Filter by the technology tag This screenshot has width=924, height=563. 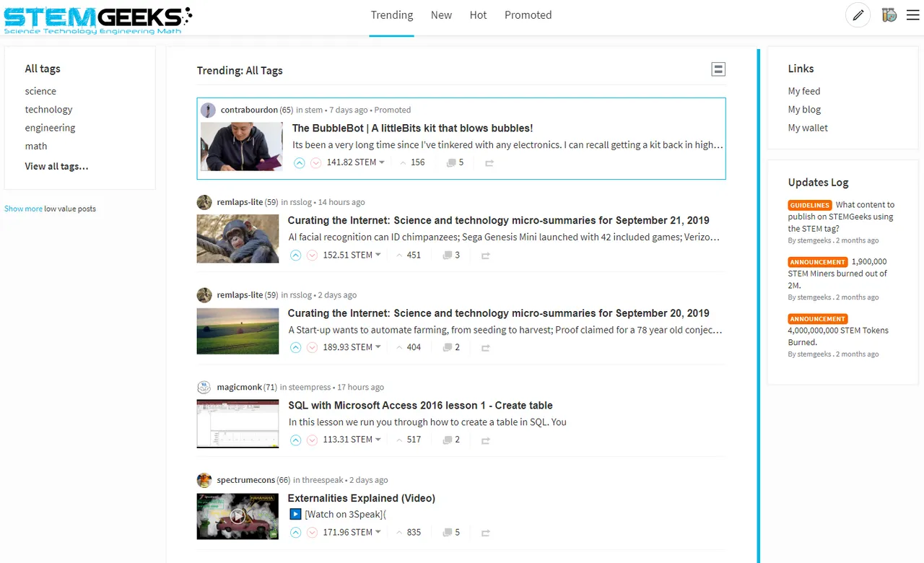pyautogui.click(x=48, y=109)
